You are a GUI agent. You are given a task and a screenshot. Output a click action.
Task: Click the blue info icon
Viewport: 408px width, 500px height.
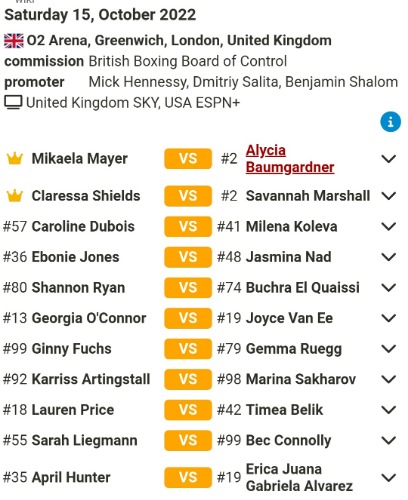point(390,122)
